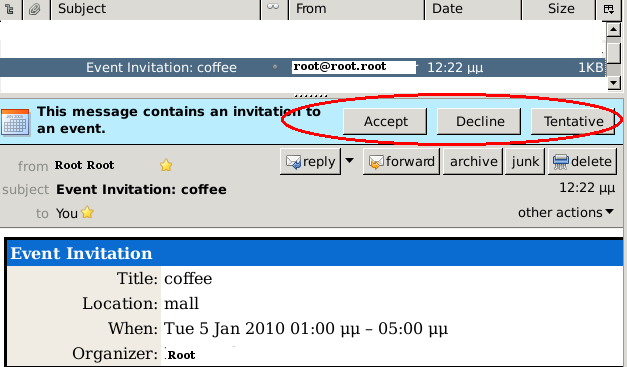Sort messages by the Subject column
This screenshot has width=627, height=367.
pos(156,9)
